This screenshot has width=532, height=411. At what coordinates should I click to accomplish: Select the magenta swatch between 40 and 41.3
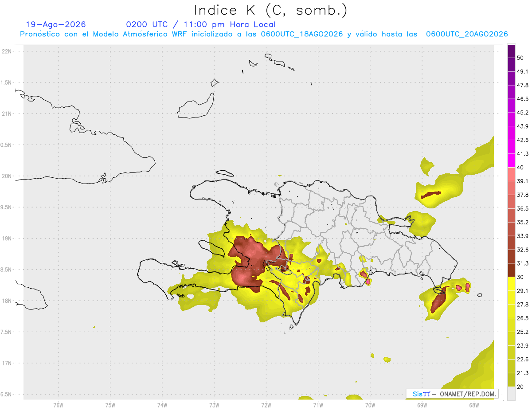pyautogui.click(x=512, y=160)
